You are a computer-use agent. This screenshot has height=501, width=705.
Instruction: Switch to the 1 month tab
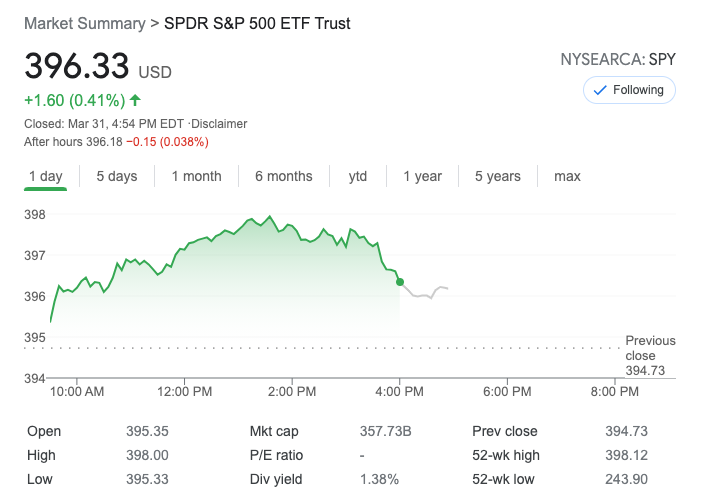(x=196, y=176)
